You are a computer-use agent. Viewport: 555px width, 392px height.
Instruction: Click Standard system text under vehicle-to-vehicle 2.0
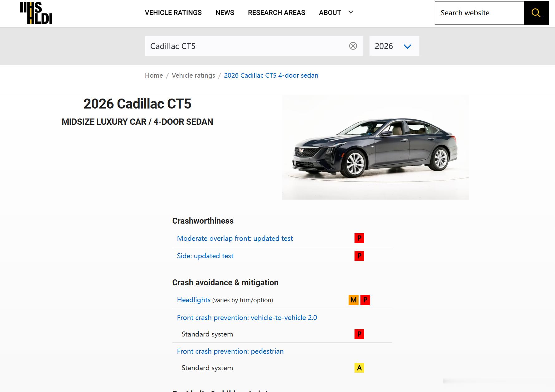click(207, 334)
